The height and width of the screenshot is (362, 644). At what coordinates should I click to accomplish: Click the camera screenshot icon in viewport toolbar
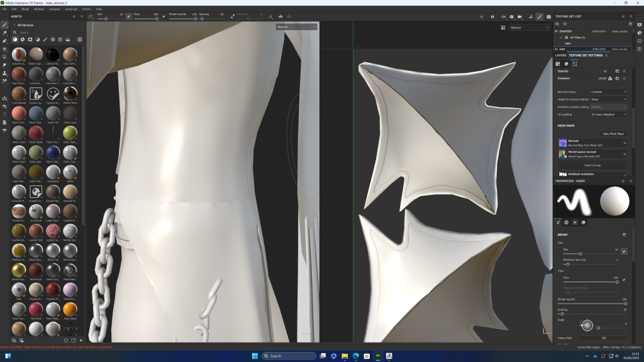point(548,16)
